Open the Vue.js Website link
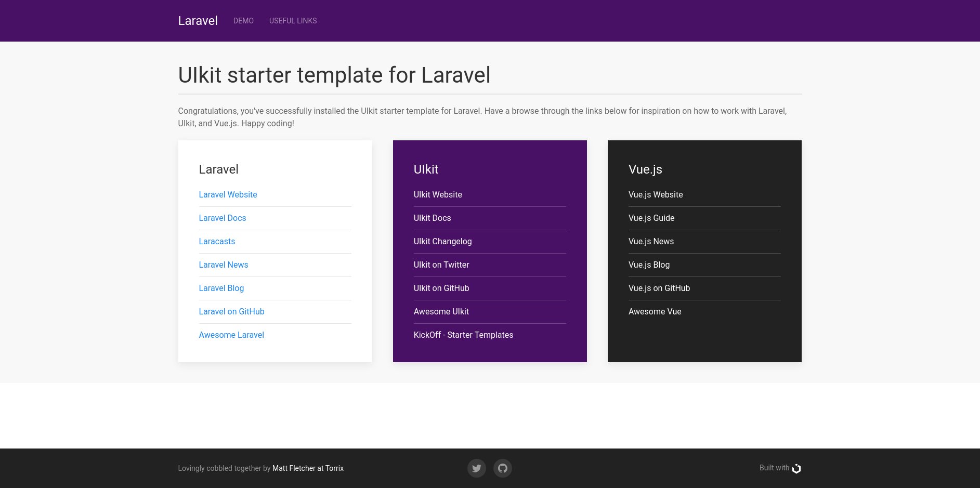This screenshot has width=980, height=488. pos(656,194)
